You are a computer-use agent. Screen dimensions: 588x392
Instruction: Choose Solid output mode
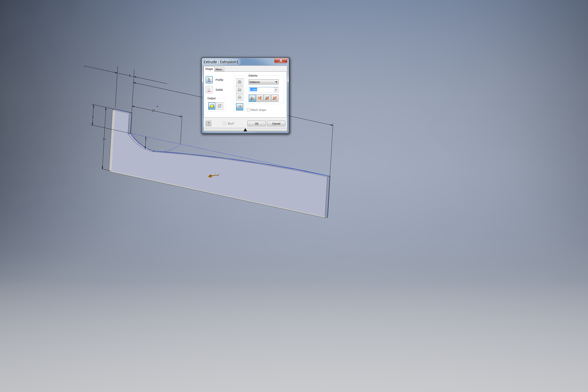point(211,106)
